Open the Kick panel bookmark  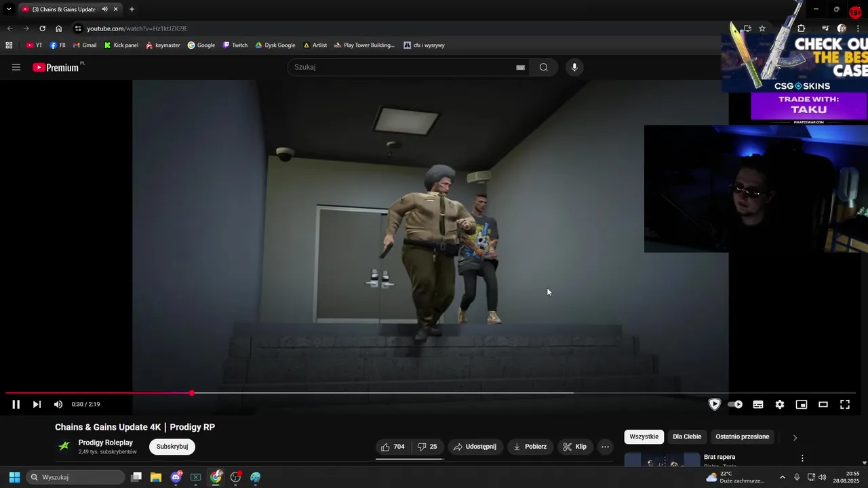pos(121,45)
